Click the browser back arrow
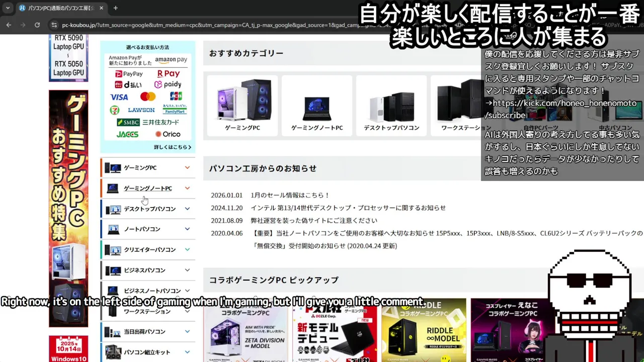Image resolution: width=644 pixels, height=362 pixels. tap(9, 25)
